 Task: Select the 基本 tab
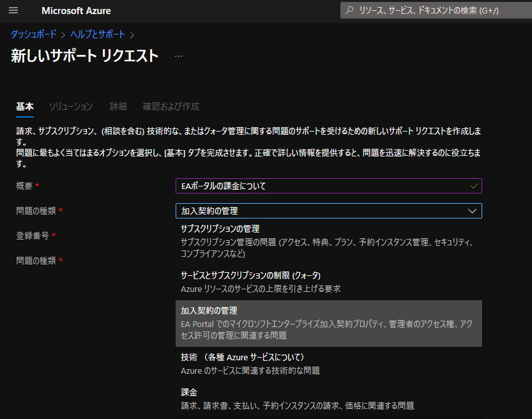(x=25, y=107)
